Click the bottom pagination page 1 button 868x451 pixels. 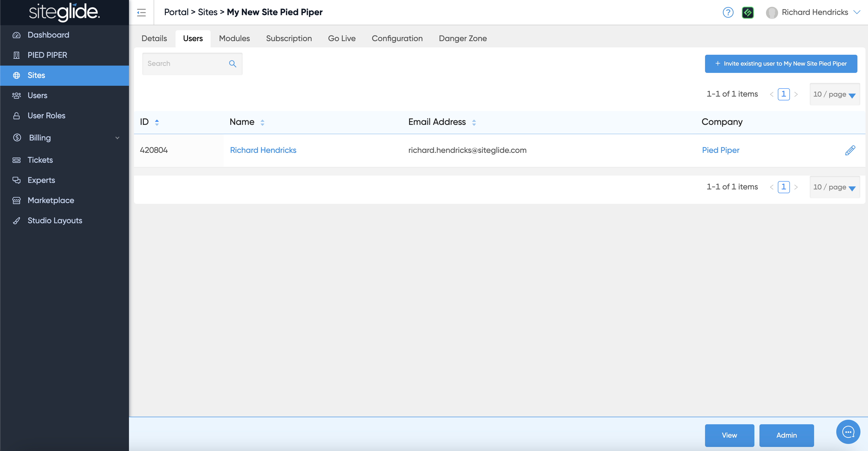click(783, 187)
